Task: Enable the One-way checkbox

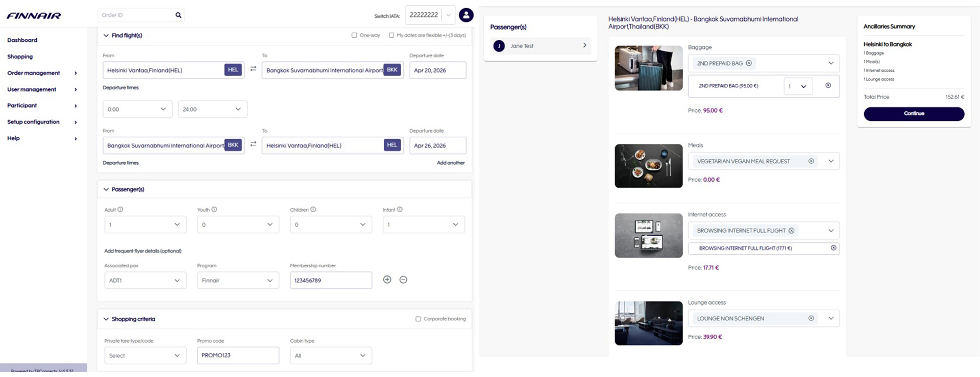Action: (354, 35)
